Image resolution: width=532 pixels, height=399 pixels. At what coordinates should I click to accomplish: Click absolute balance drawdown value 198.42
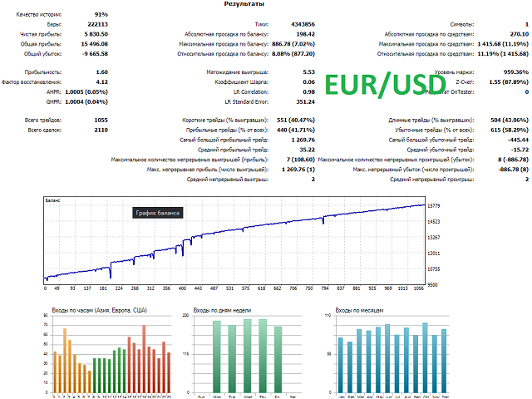(305, 34)
